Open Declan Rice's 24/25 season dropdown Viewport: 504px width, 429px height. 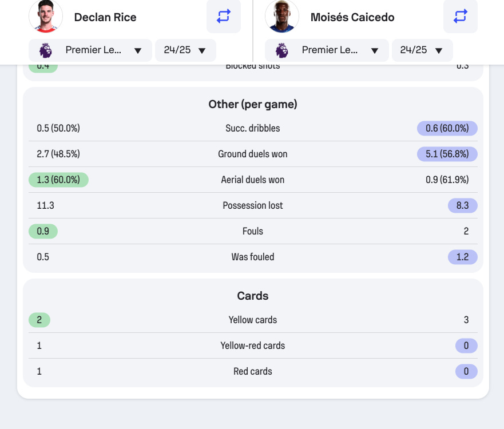[185, 50]
